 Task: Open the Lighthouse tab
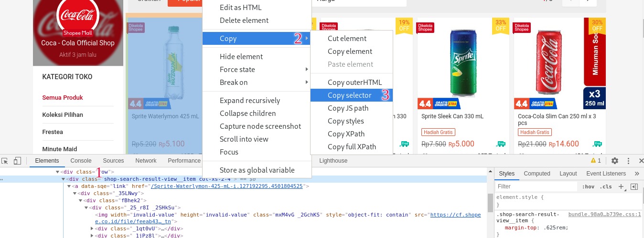tap(333, 161)
